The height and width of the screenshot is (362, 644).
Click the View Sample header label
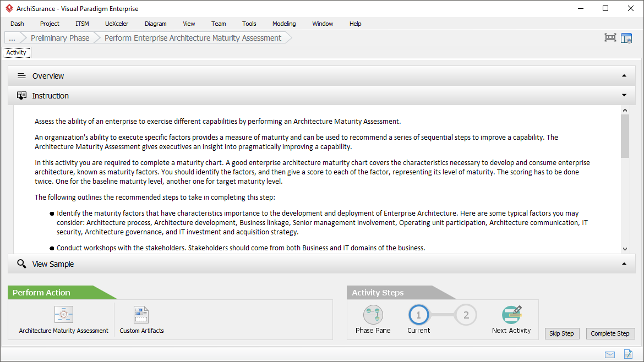[x=53, y=264]
